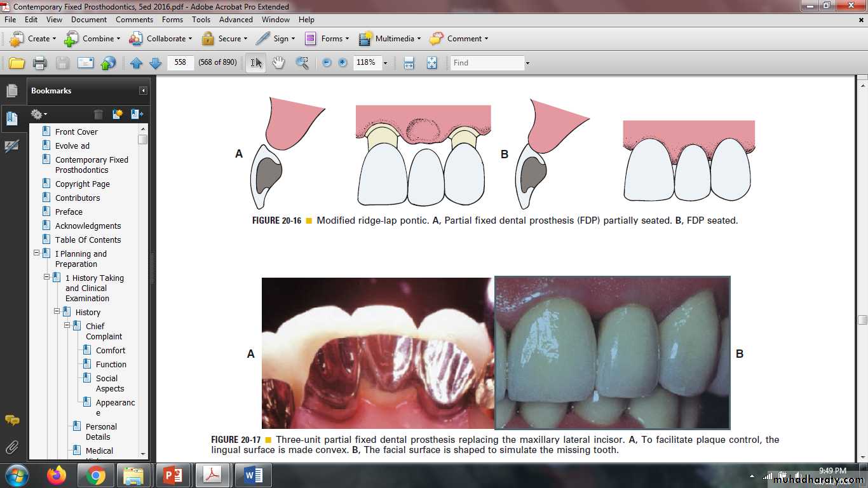Viewport: 868px width, 488px height.
Task: Open the Table Of Contents bookmark
Action: coord(88,240)
